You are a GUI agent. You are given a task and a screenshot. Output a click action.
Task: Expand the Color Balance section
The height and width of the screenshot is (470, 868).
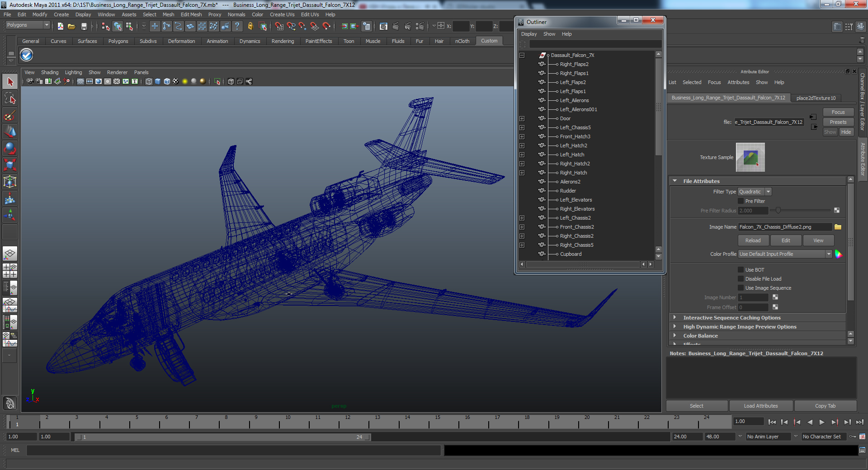(675, 336)
